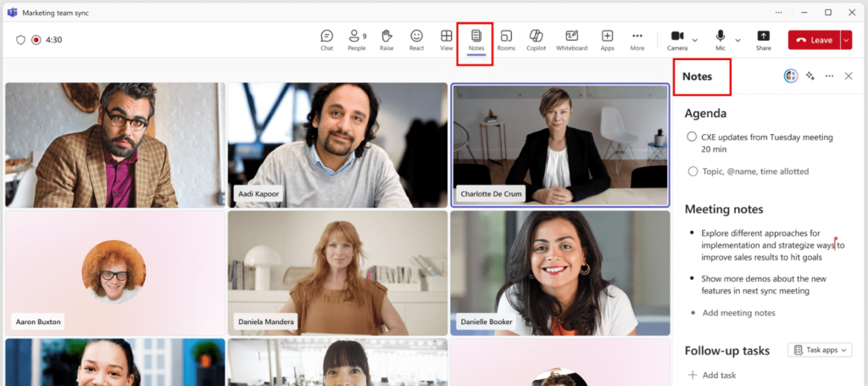This screenshot has height=386, width=868.
Task: Maximize the meeting window
Action: (828, 12)
